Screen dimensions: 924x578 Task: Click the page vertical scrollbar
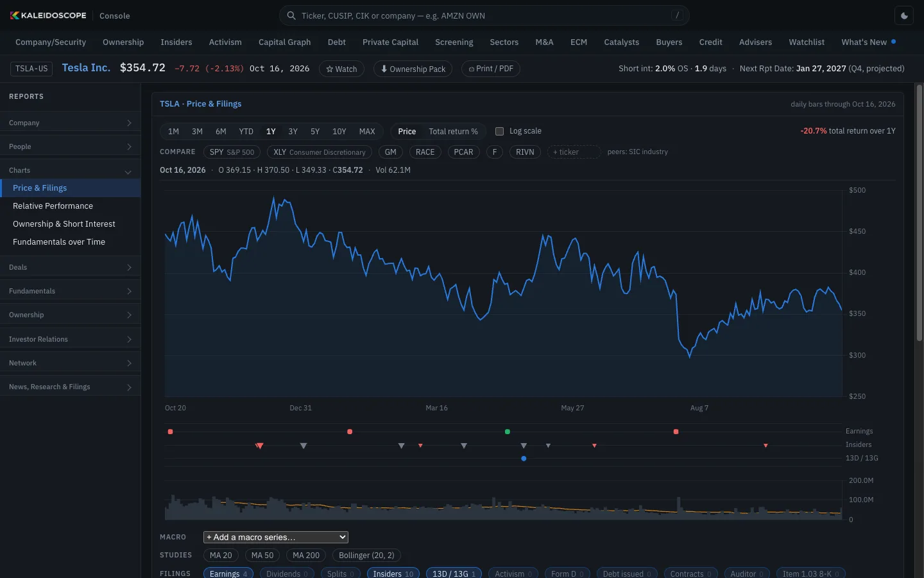pyautogui.click(x=919, y=212)
